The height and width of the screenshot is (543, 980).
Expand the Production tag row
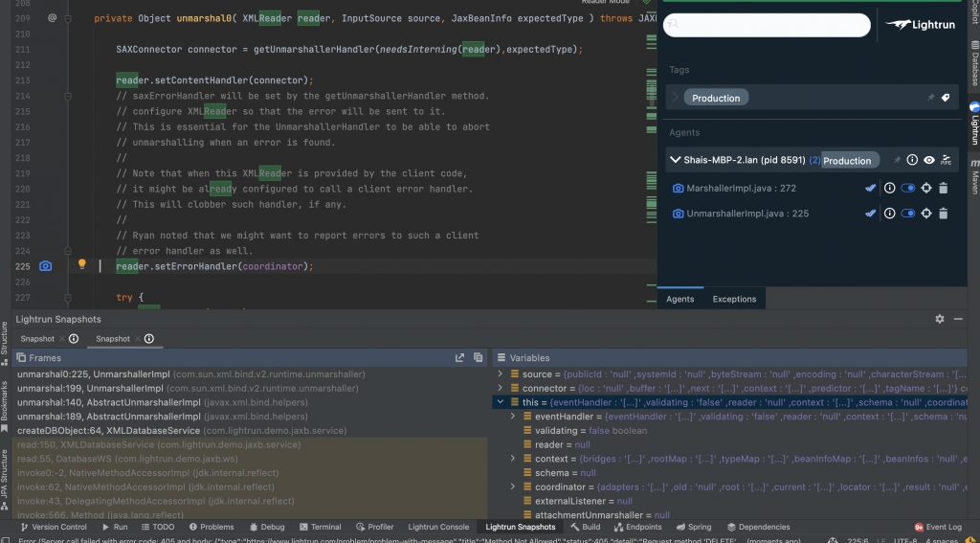pyautogui.click(x=676, y=98)
